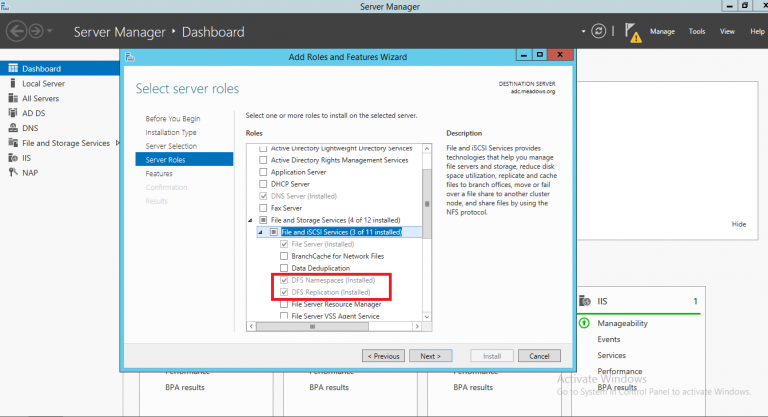Click the Hide link on dashboard
768x417 pixels.
point(739,224)
